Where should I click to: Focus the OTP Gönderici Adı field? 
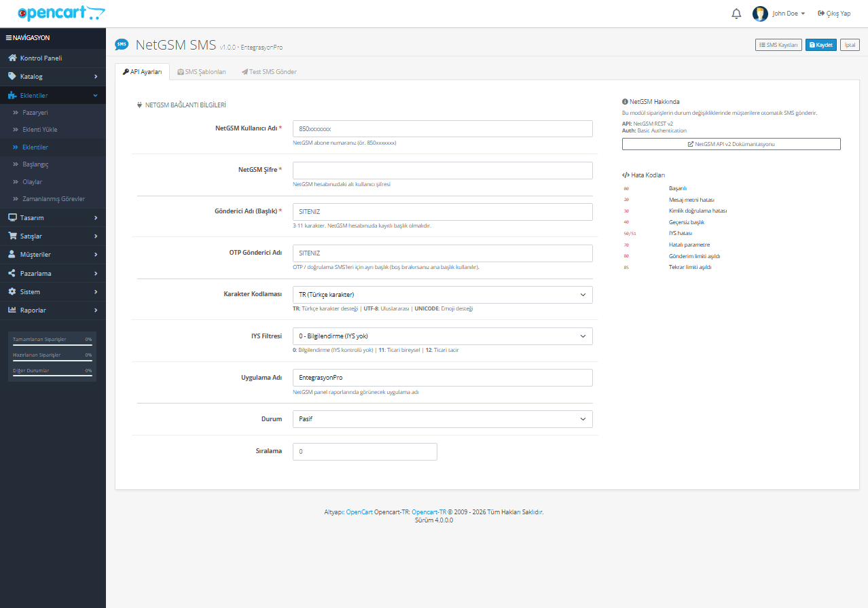(443, 253)
